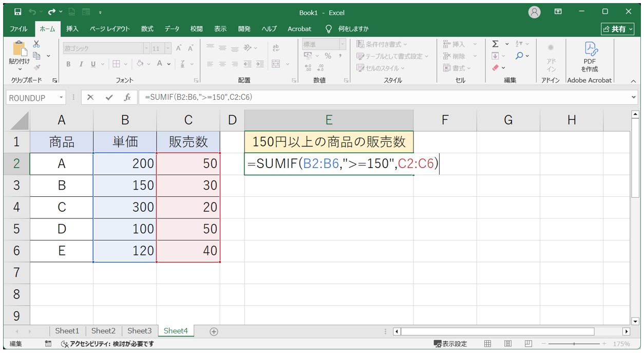Open the Data (データ) tab

[172, 29]
